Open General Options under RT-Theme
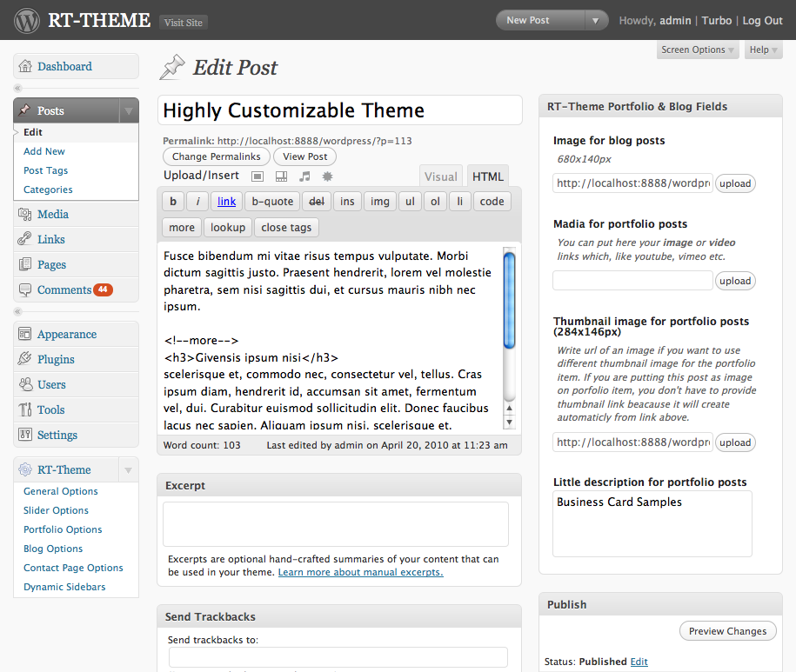Viewport: 796px width, 672px height. click(x=61, y=491)
